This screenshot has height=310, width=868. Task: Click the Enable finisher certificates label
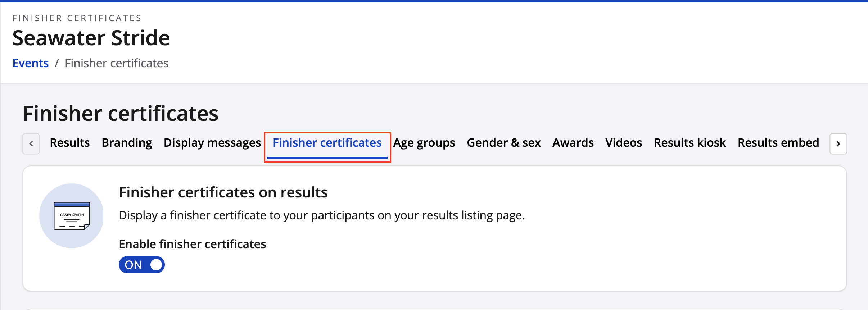[193, 244]
